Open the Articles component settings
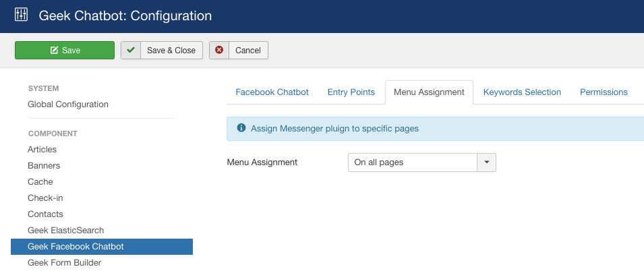Image resolution: width=644 pixels, height=271 pixels. tap(42, 150)
